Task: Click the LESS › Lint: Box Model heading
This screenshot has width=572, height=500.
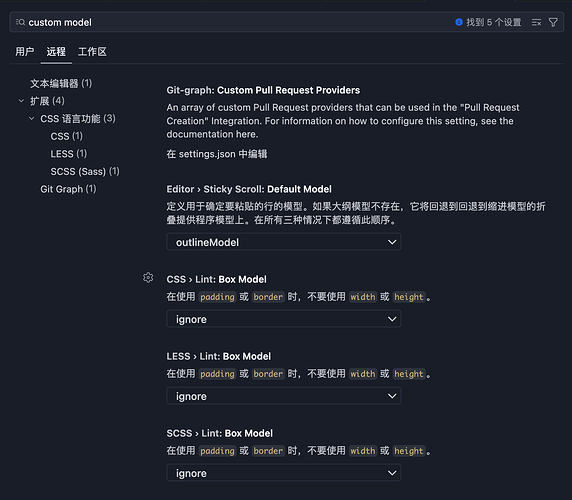Action: 219,356
